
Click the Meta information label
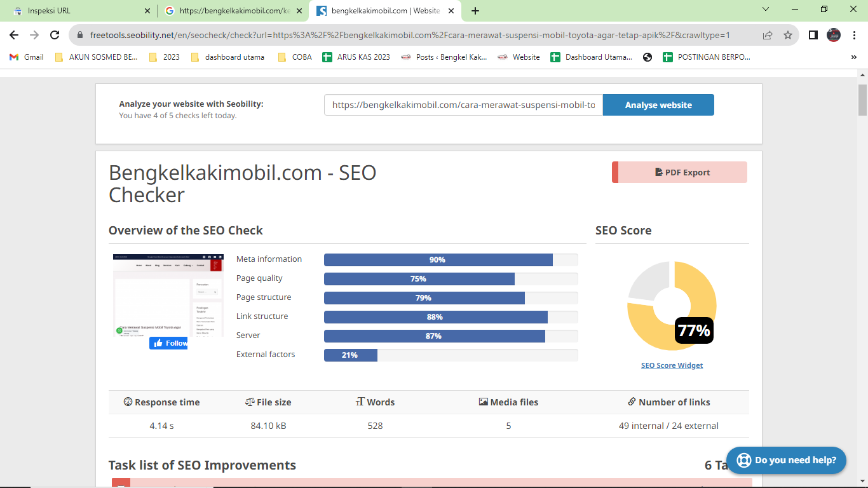click(269, 259)
